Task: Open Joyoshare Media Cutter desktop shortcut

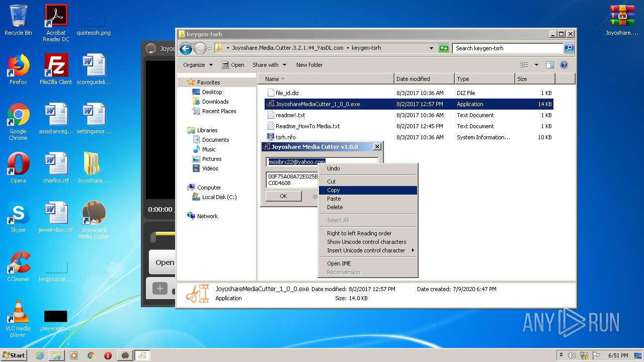Action: pos(94,220)
